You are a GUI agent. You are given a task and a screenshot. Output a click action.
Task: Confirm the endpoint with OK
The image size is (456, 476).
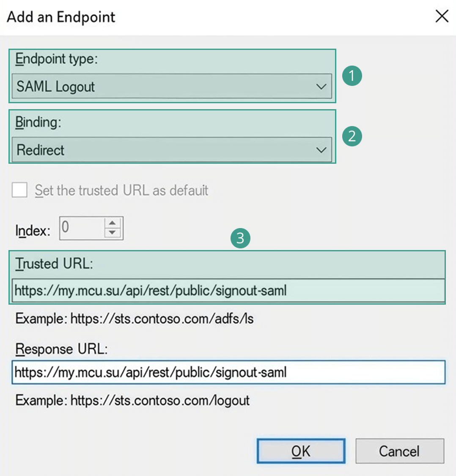[x=301, y=451]
